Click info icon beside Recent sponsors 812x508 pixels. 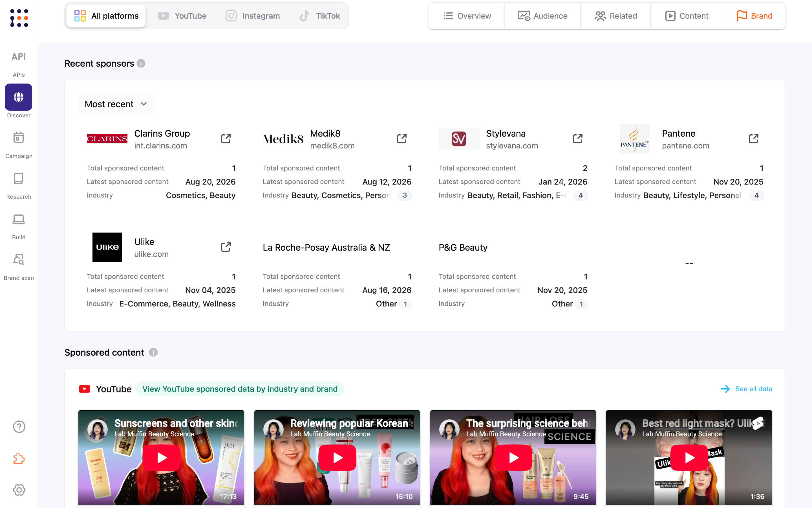coord(141,63)
